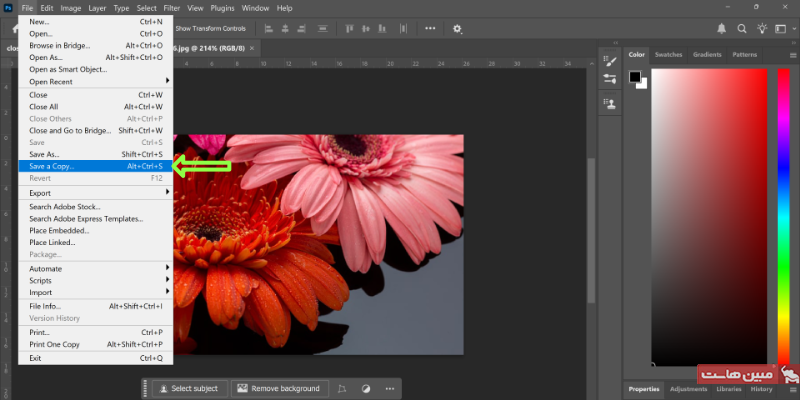Click the adjustment circle icon in contextual bar
The height and width of the screenshot is (400, 800).
tap(365, 388)
